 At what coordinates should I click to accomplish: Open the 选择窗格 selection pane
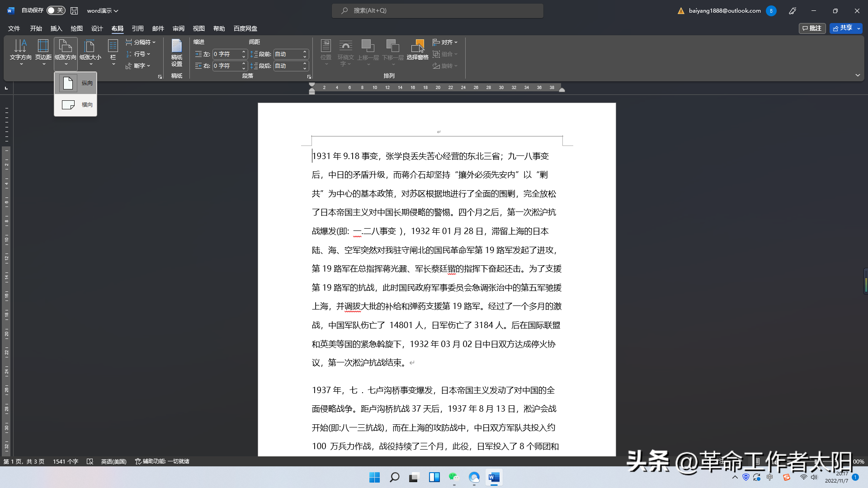coord(417,50)
